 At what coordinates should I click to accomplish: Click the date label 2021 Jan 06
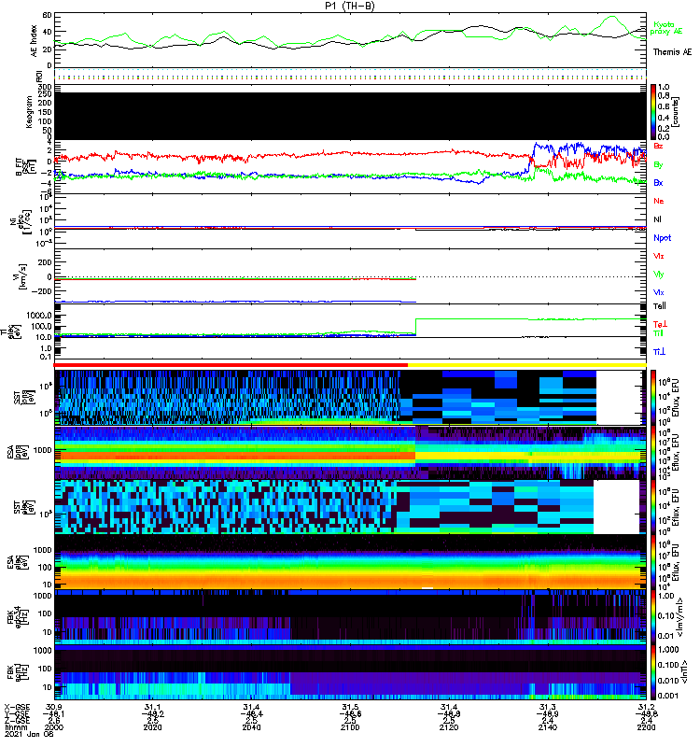pos(29,734)
